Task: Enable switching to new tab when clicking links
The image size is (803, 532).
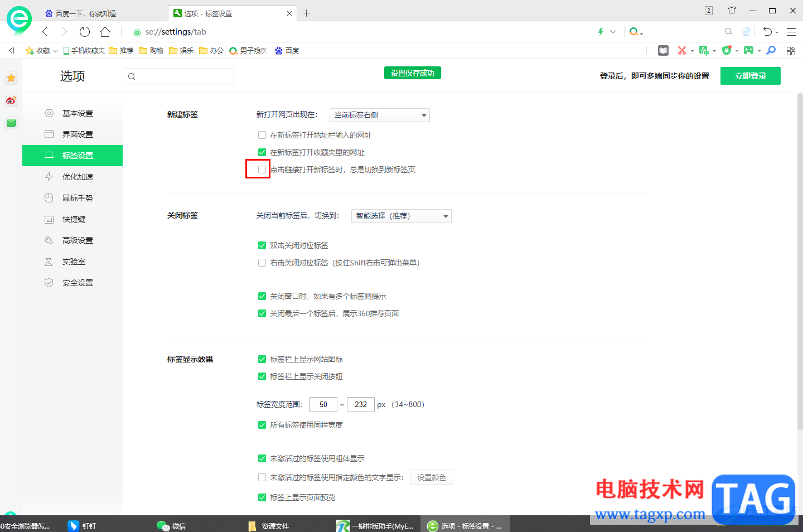Action: pos(262,169)
